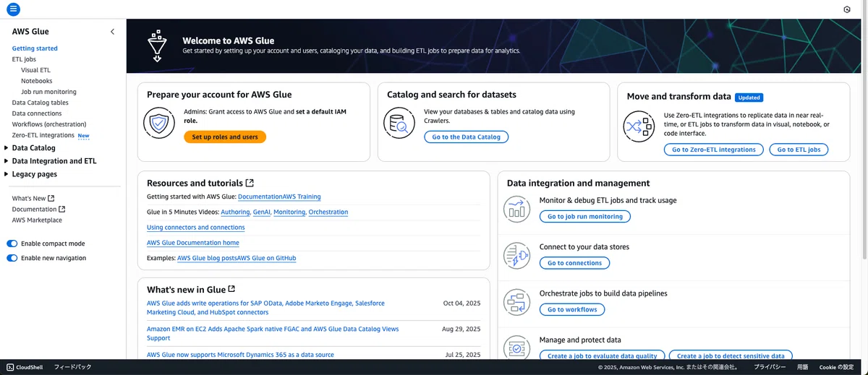Image resolution: width=868 pixels, height=375 pixels.
Task: Click the Data Catalog search database icon
Action: [399, 123]
